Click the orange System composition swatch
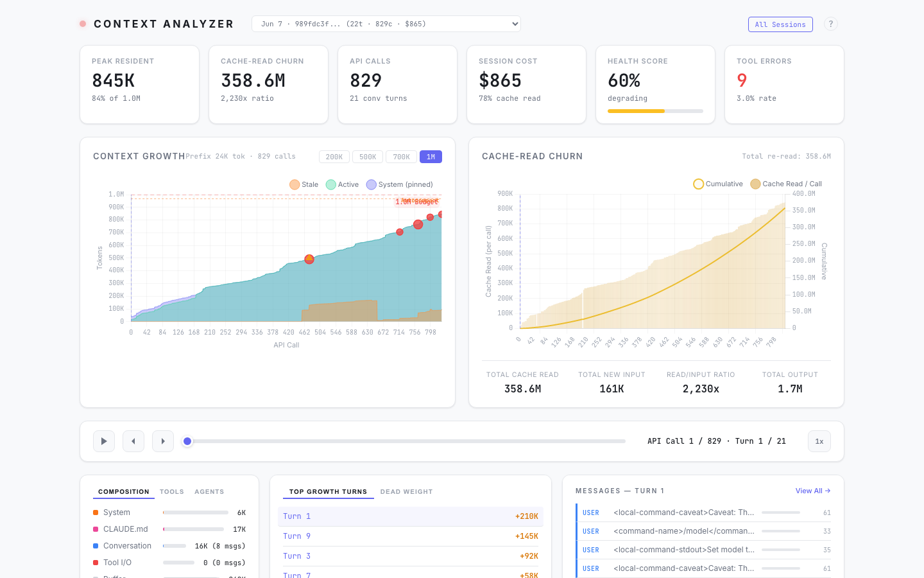This screenshot has width=924, height=578. click(x=96, y=512)
